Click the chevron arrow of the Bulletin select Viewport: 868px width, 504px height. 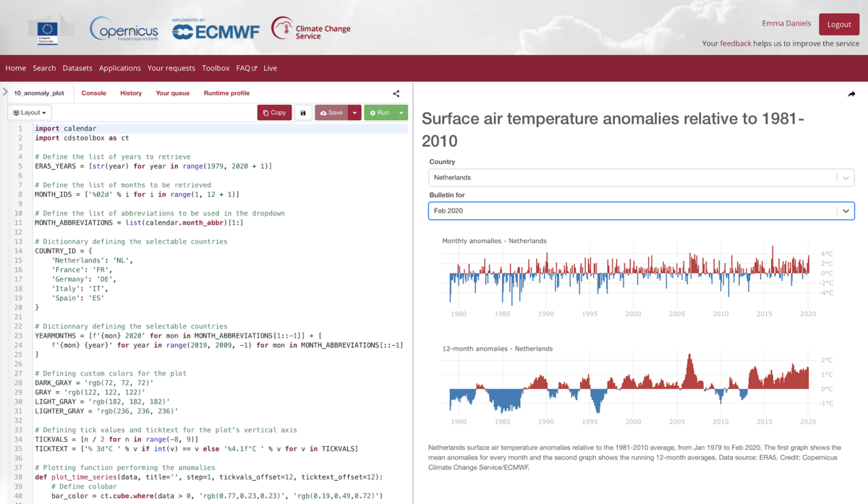coord(846,211)
